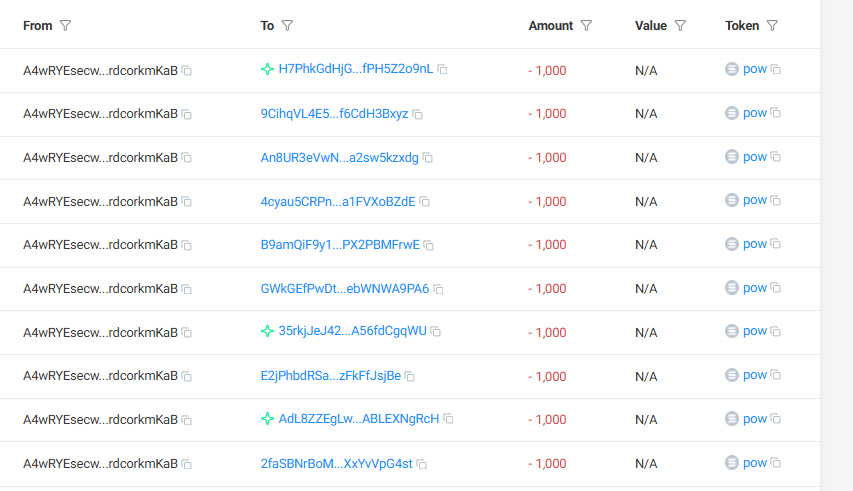Copy the B9amQiF9y1...PX2PBMFrwE address

[x=429, y=245]
